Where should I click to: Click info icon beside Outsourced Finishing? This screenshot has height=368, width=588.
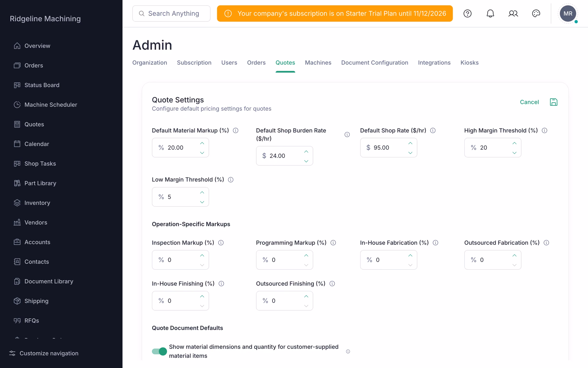click(332, 284)
